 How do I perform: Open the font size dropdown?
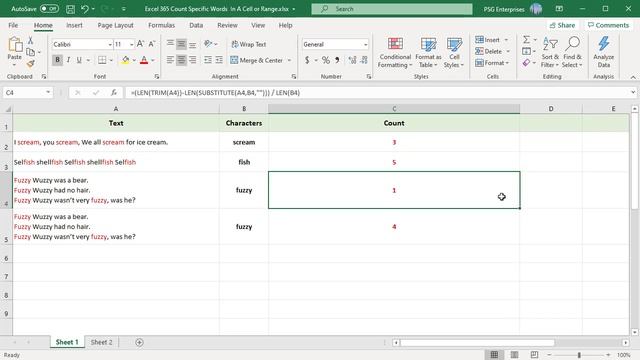tap(131, 44)
